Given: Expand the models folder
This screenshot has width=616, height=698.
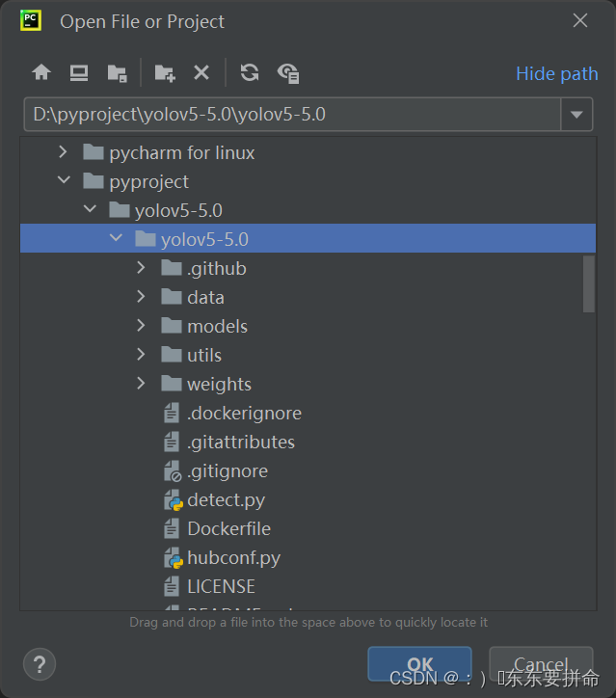Looking at the screenshot, I should pos(141,326).
